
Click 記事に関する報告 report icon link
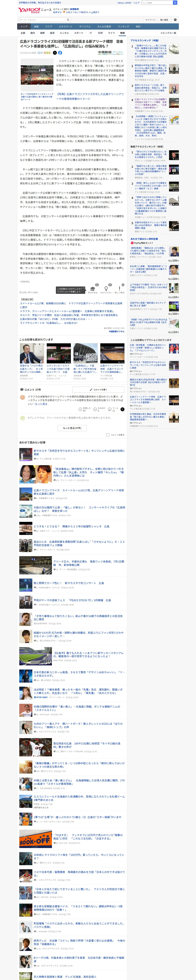29,293
